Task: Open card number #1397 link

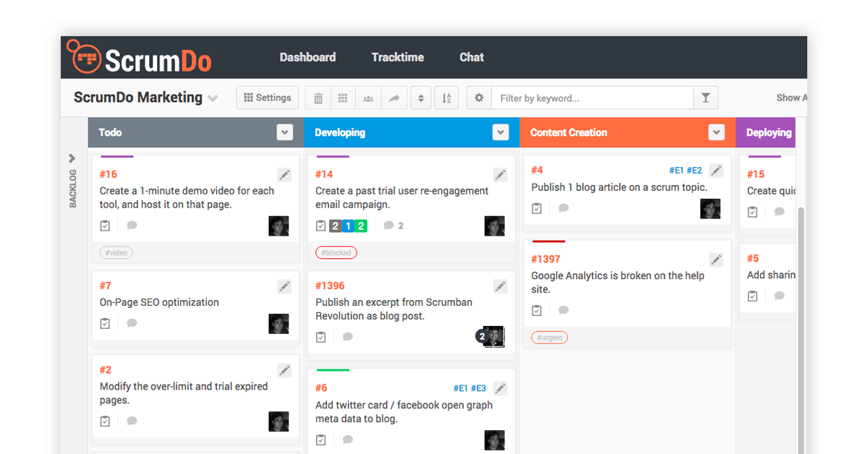Action: click(x=545, y=259)
